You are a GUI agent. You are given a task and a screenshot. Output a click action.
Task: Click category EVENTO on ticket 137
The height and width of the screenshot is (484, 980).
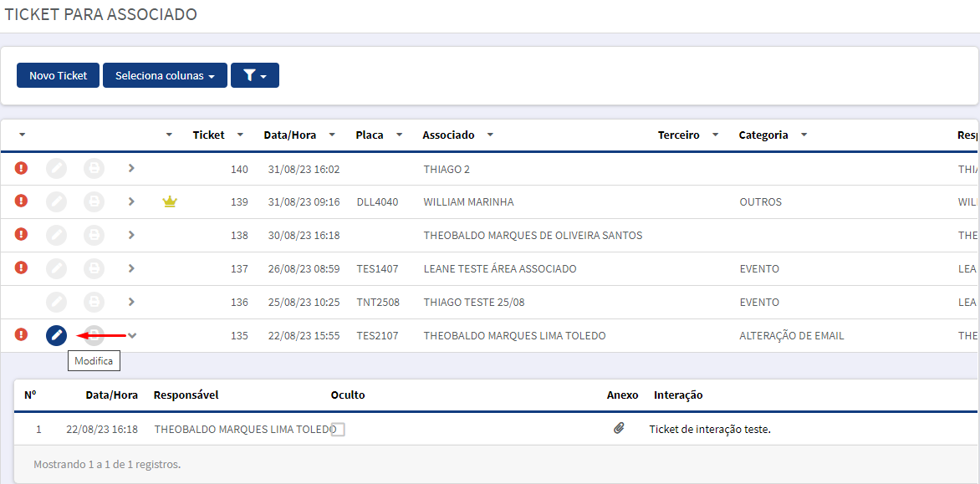(758, 268)
